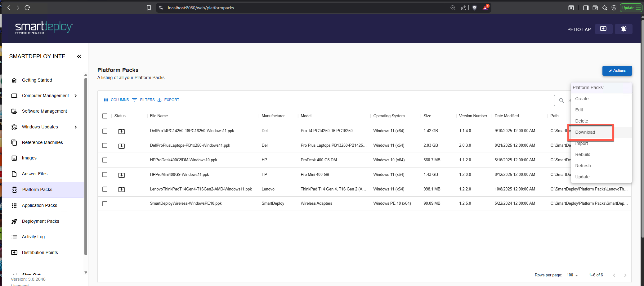Open Columns selector in table toolbar

coord(116,100)
